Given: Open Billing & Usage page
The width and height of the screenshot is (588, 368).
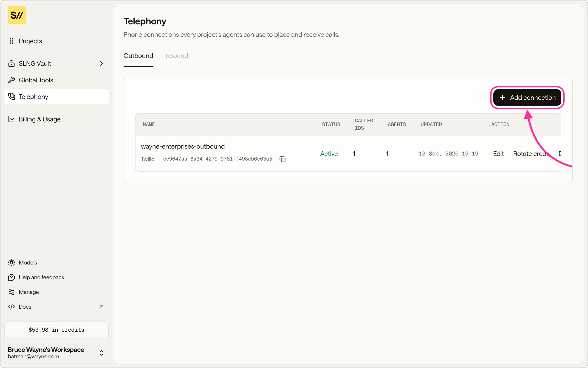Looking at the screenshot, I should tap(56, 119).
